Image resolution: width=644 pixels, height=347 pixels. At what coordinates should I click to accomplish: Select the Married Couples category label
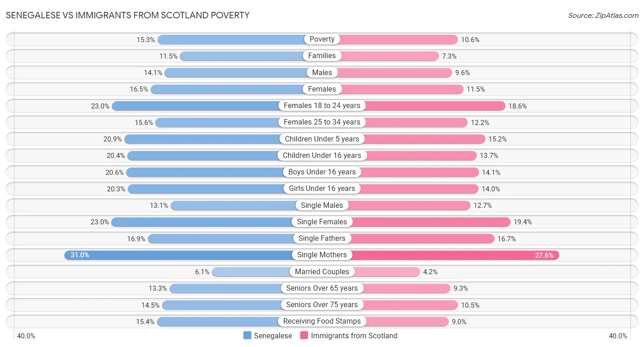click(x=322, y=271)
